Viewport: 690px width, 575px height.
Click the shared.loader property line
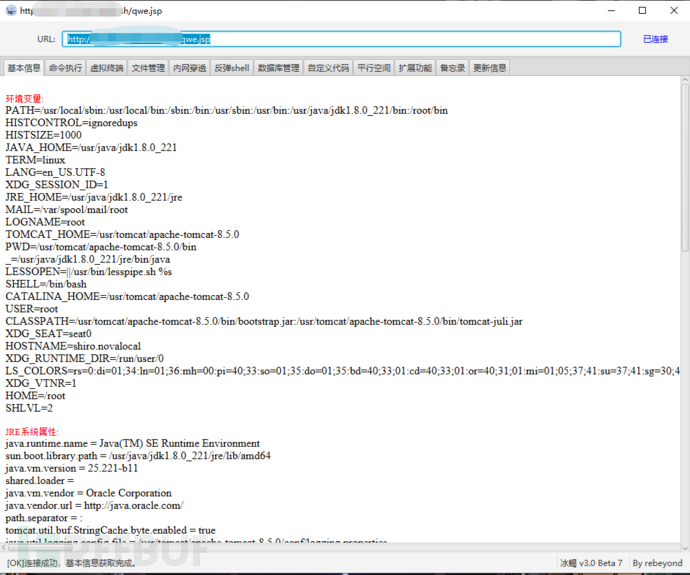(x=40, y=480)
